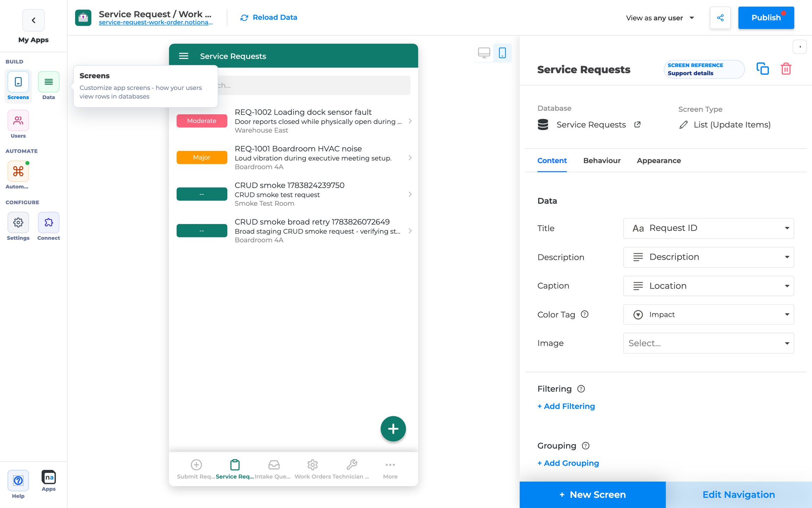The image size is (812, 508).
Task: Open the hamburger menu in preview
Action: (x=184, y=56)
